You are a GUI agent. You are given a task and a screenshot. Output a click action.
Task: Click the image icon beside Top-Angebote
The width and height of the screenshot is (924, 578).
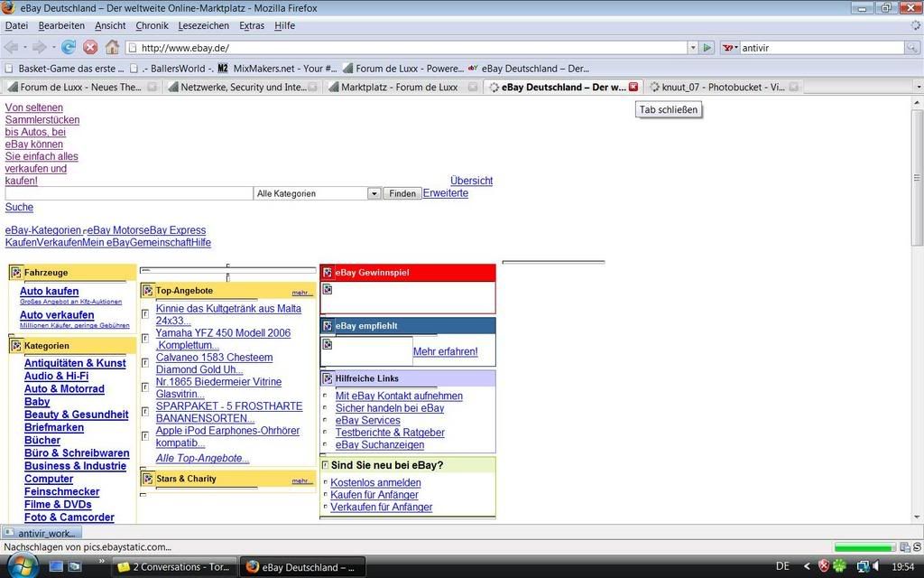148,290
